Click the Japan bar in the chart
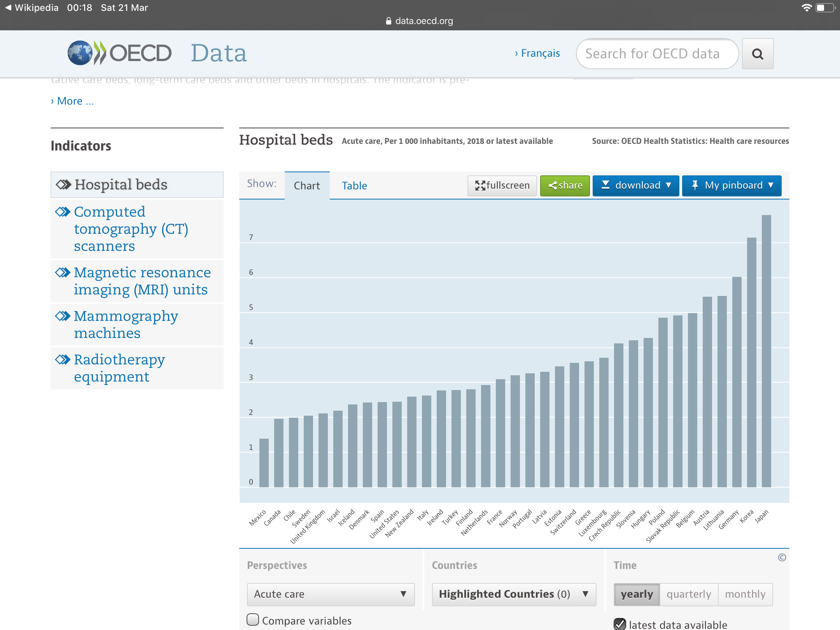 pos(766,350)
